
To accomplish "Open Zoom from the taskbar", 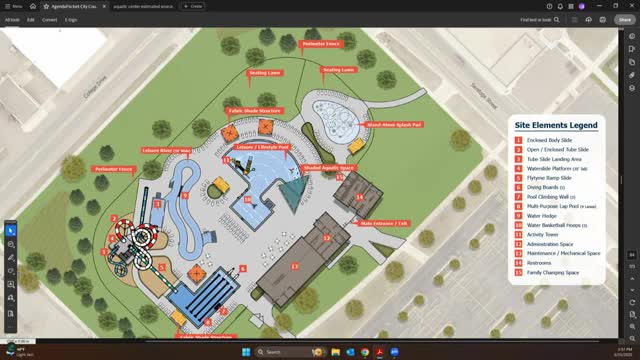I will [x=394, y=352].
